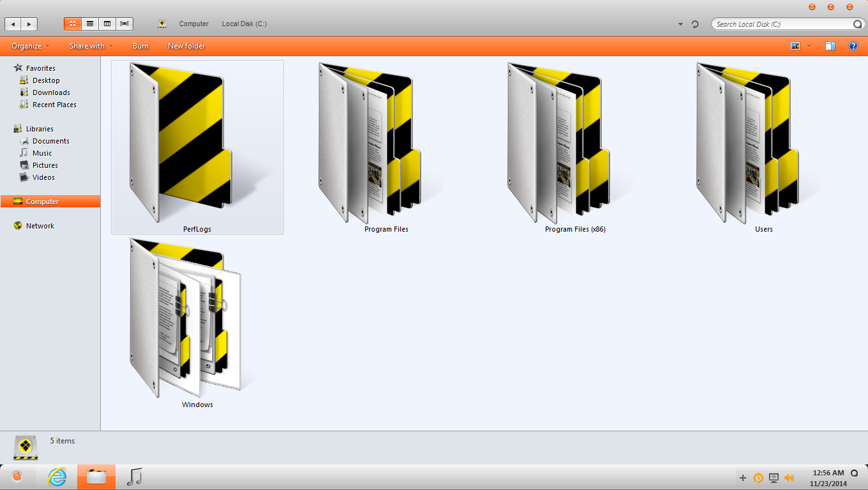Image resolution: width=868 pixels, height=490 pixels.
Task: Switch to list view layout
Action: point(90,24)
